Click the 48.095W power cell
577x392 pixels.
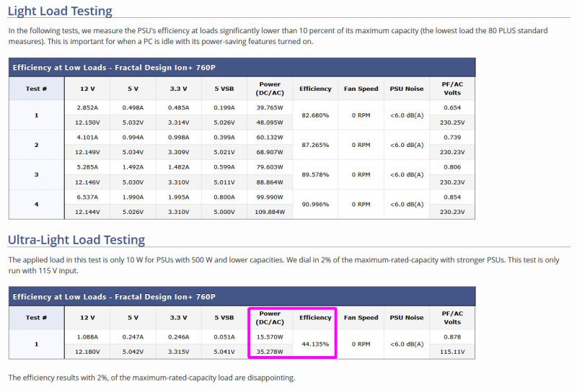(x=270, y=122)
